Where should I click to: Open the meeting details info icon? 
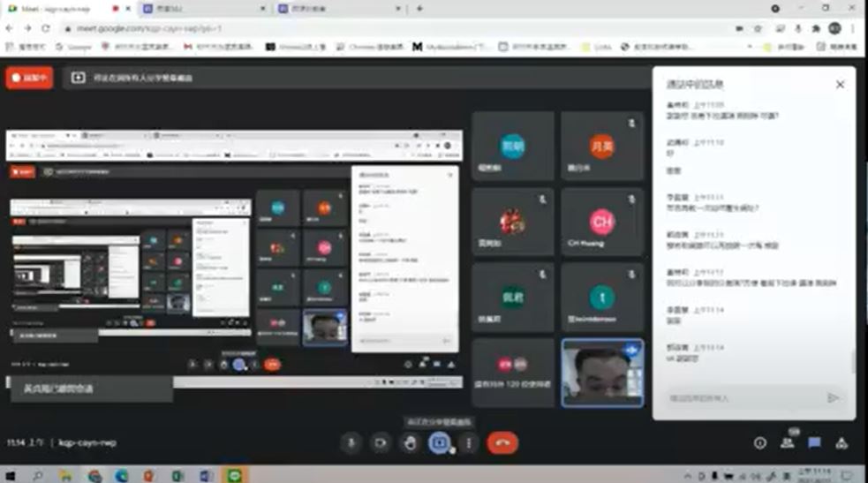click(x=759, y=443)
